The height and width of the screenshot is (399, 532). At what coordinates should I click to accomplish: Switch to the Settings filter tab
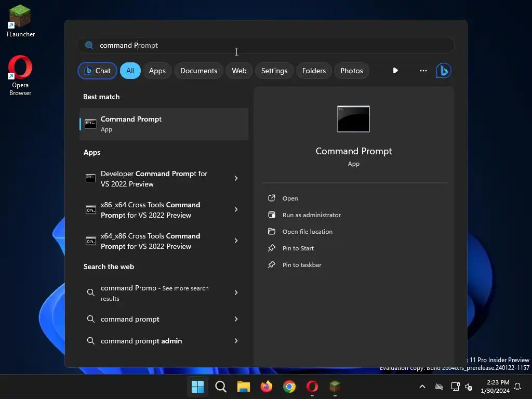pyautogui.click(x=274, y=71)
